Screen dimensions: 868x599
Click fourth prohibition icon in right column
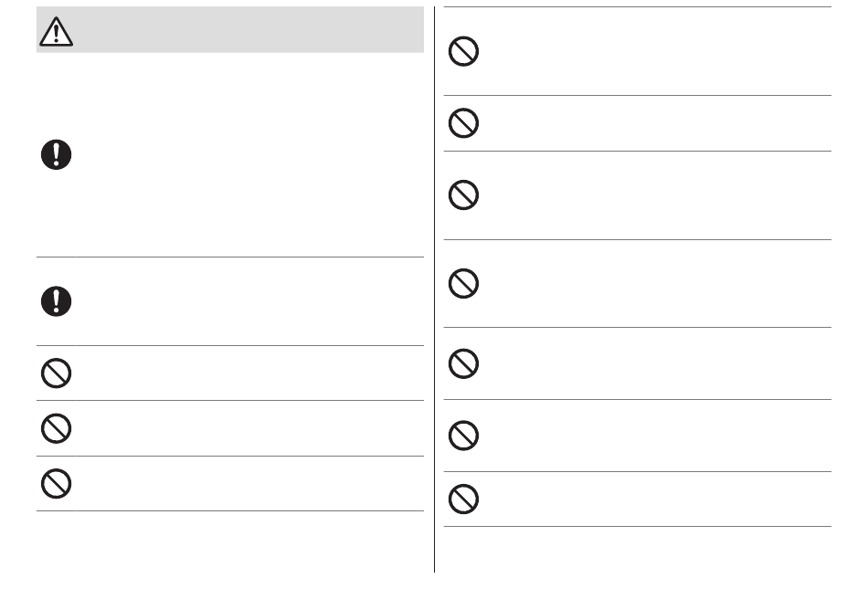tap(463, 284)
